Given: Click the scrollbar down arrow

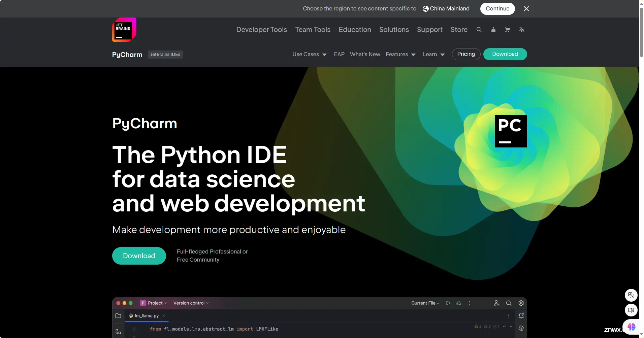Looking at the screenshot, I should [x=641, y=335].
